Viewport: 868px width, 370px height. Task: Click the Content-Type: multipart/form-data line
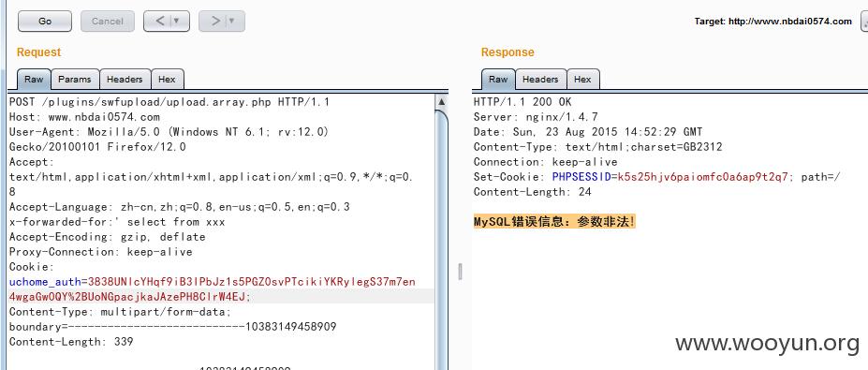coord(120,312)
